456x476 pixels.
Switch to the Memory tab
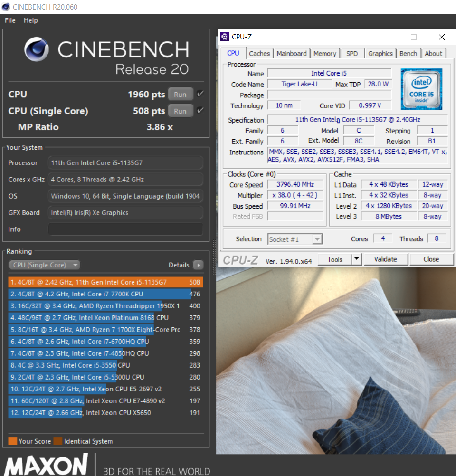pos(325,53)
